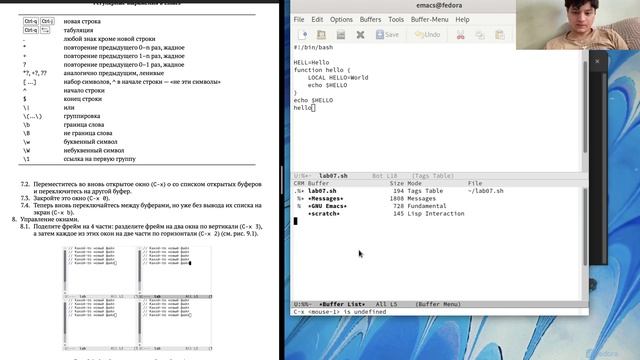
Task: Click the Save button in the Emacs toolbar
Action: [x=387, y=35]
